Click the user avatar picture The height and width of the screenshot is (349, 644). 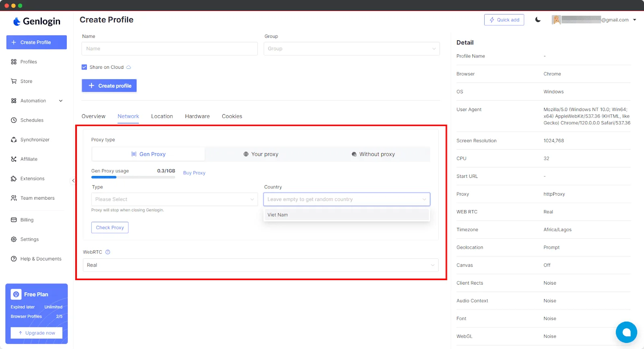click(556, 20)
